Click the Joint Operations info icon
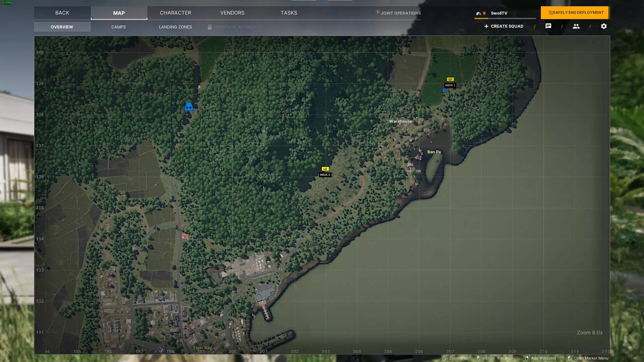The height and width of the screenshot is (362, 644). 378,12
